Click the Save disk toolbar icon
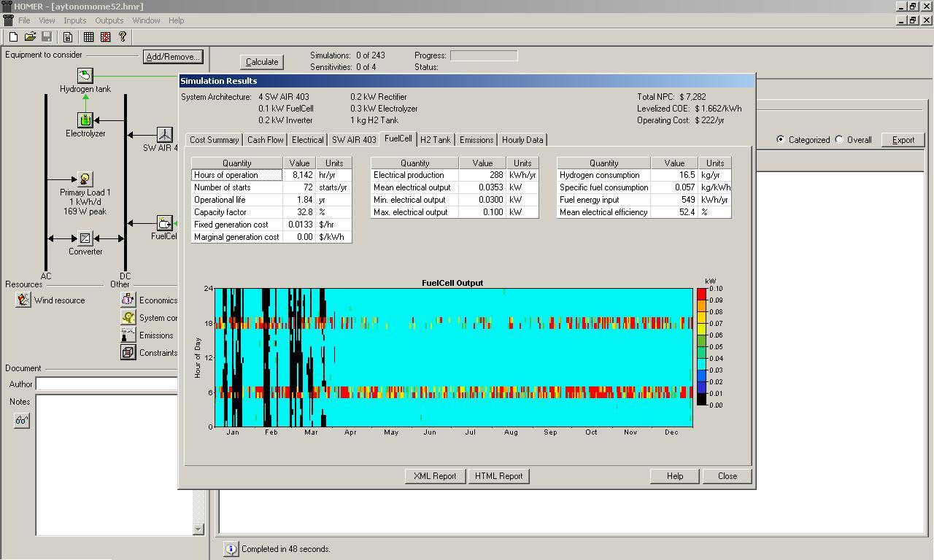Viewport: 934px width, 560px height. [47, 36]
